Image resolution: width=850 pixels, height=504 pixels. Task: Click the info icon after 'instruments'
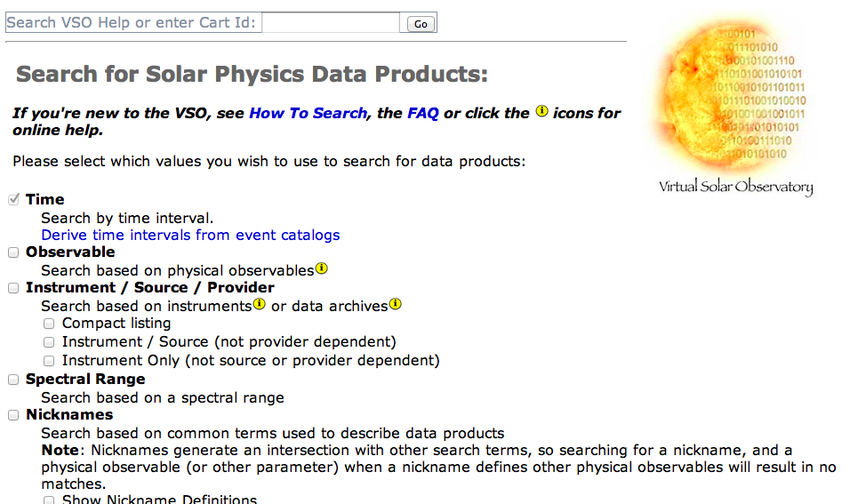tap(259, 304)
